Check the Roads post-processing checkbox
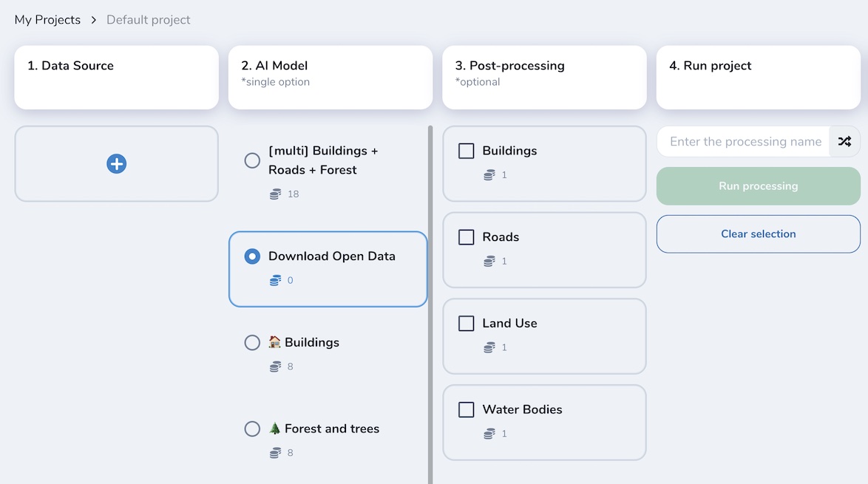This screenshot has width=868, height=484. (x=466, y=236)
